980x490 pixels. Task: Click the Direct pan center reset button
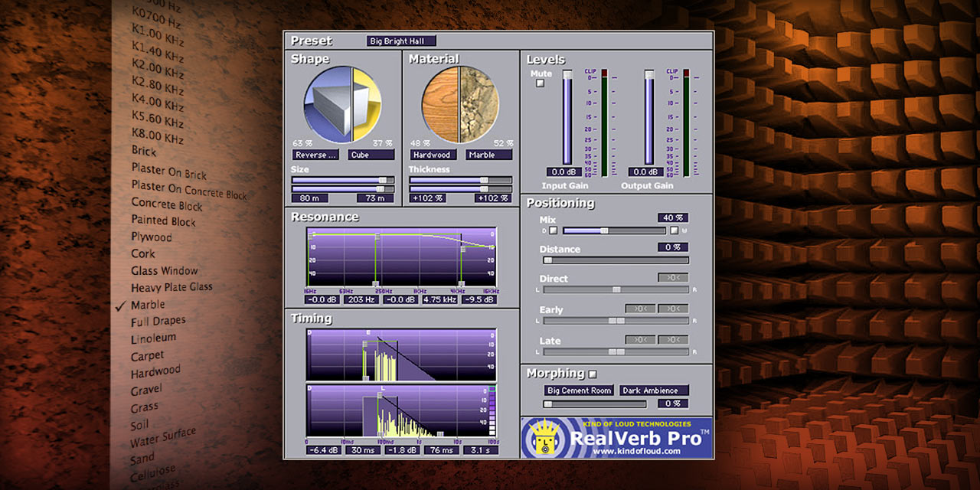pos(673,278)
